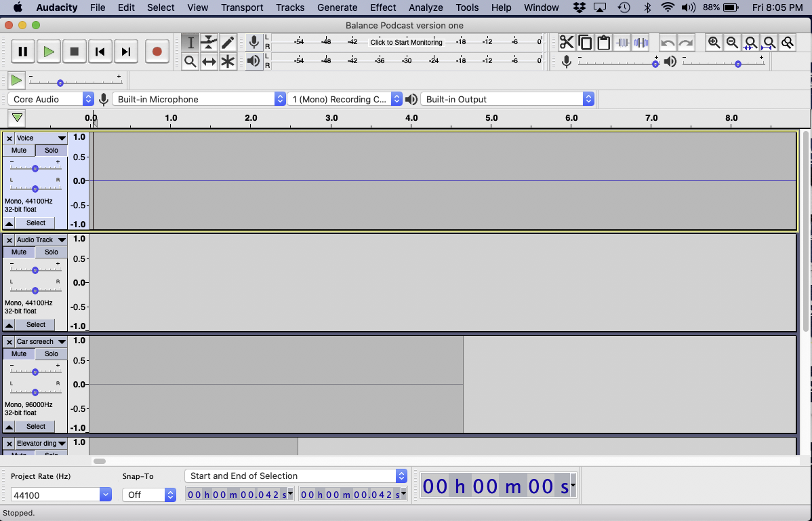Toggle the timeline pinned play head button

[x=17, y=118]
